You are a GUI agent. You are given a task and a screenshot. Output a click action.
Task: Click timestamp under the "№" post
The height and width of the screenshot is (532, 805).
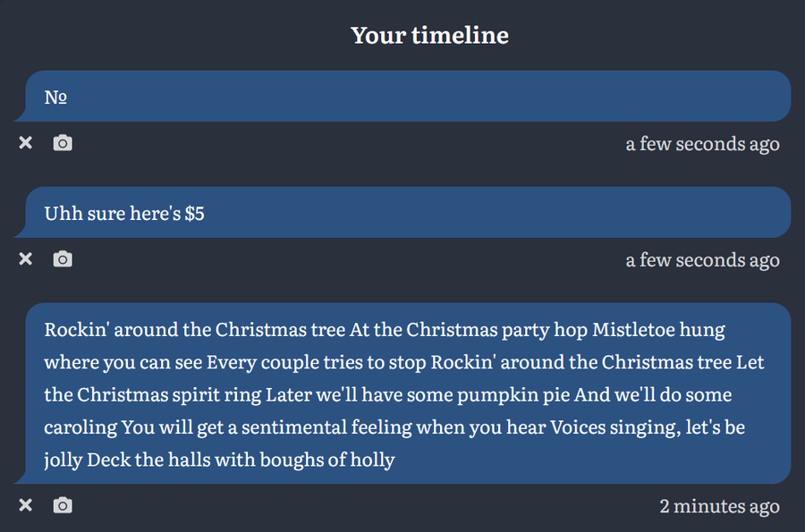pyautogui.click(x=702, y=143)
